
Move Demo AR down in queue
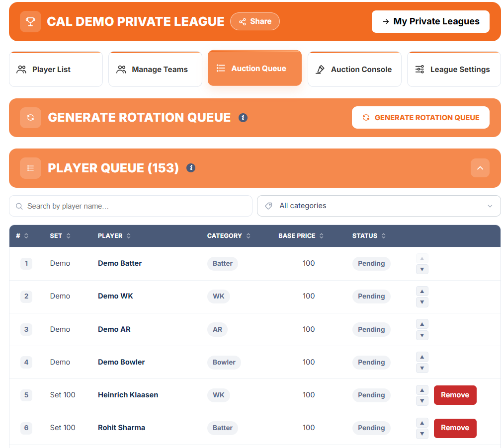pyautogui.click(x=422, y=336)
